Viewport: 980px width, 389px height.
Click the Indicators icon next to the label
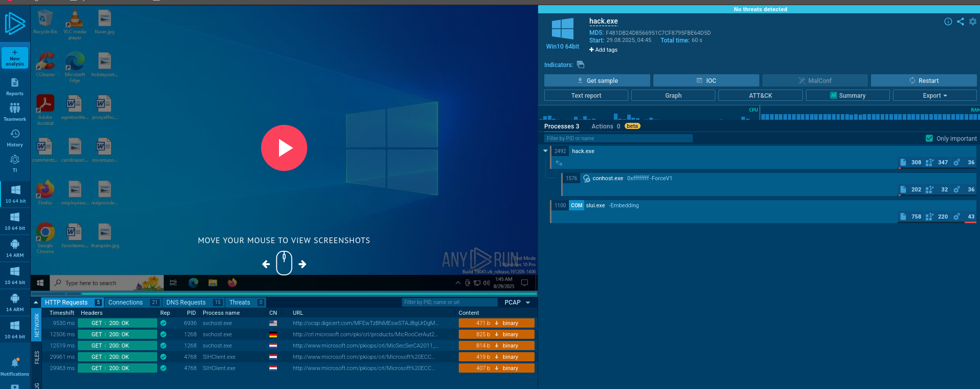point(581,64)
